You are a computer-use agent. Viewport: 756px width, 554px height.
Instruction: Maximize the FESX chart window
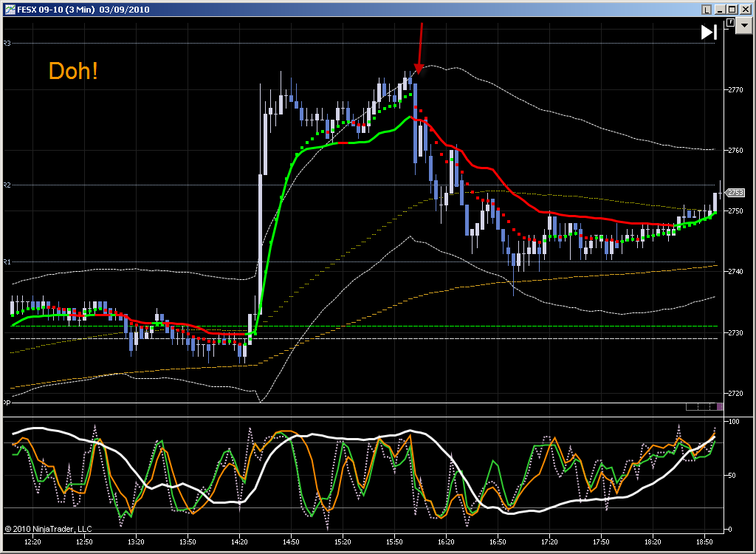(732, 10)
